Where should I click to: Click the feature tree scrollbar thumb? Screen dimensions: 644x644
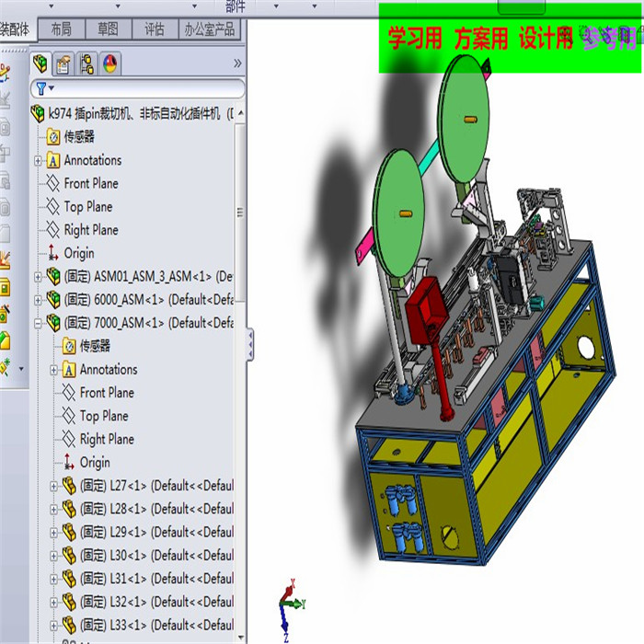pos(240,213)
